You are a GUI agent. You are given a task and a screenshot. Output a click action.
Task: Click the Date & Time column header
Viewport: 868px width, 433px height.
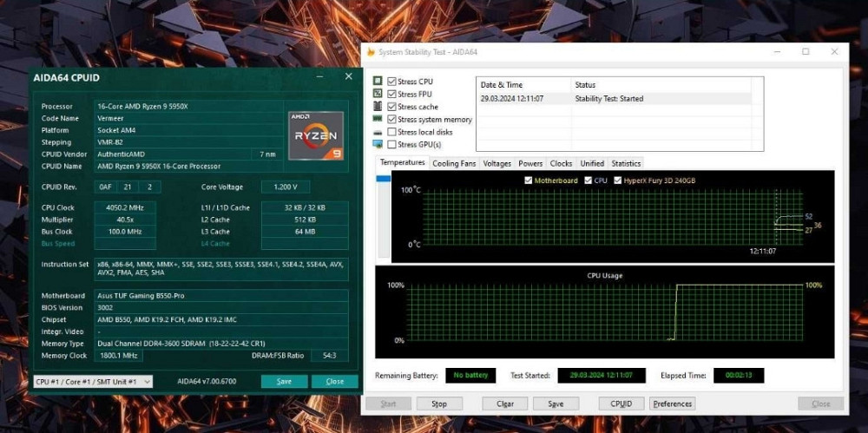pos(523,85)
